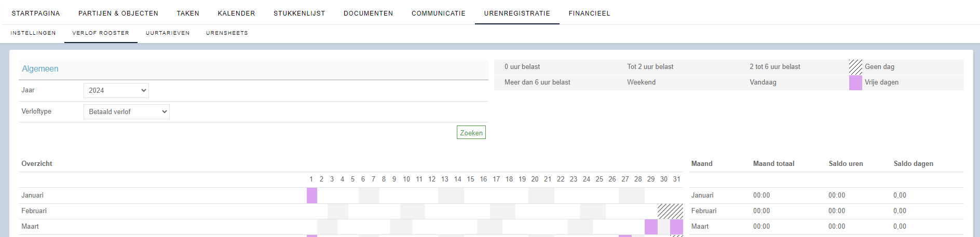Open the Taken menu item
The height and width of the screenshot is (237, 980).
pyautogui.click(x=188, y=13)
